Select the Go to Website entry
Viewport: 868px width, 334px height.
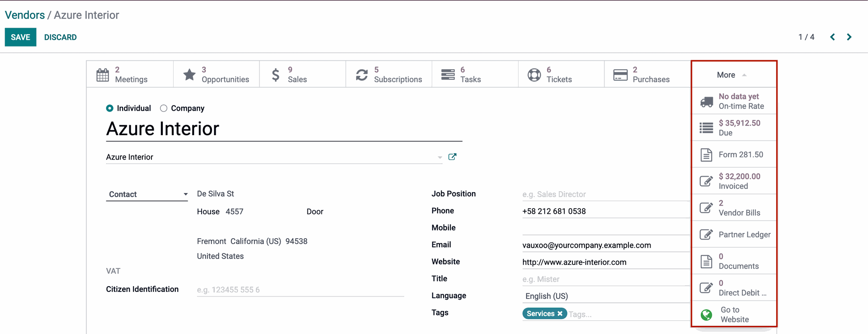(734, 315)
